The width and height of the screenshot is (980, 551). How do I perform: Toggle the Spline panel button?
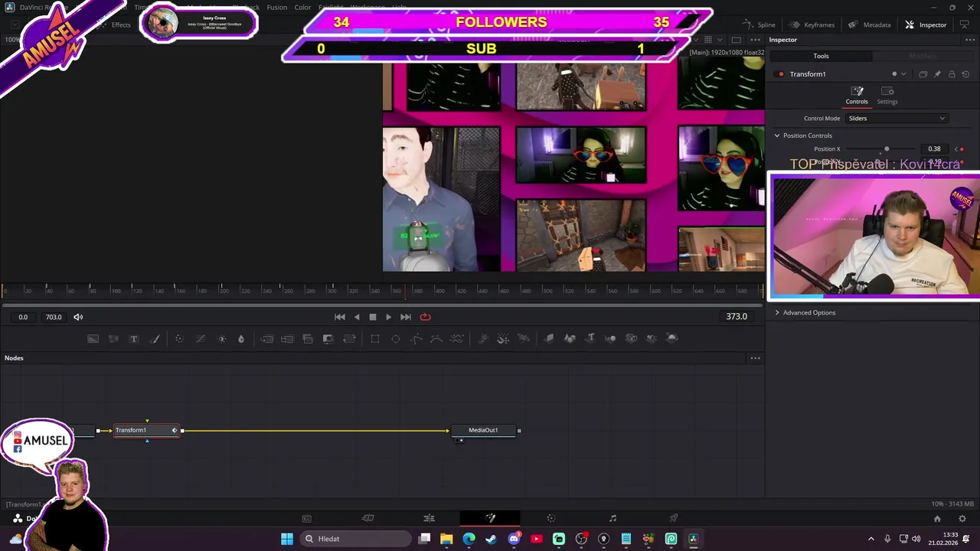click(x=759, y=24)
